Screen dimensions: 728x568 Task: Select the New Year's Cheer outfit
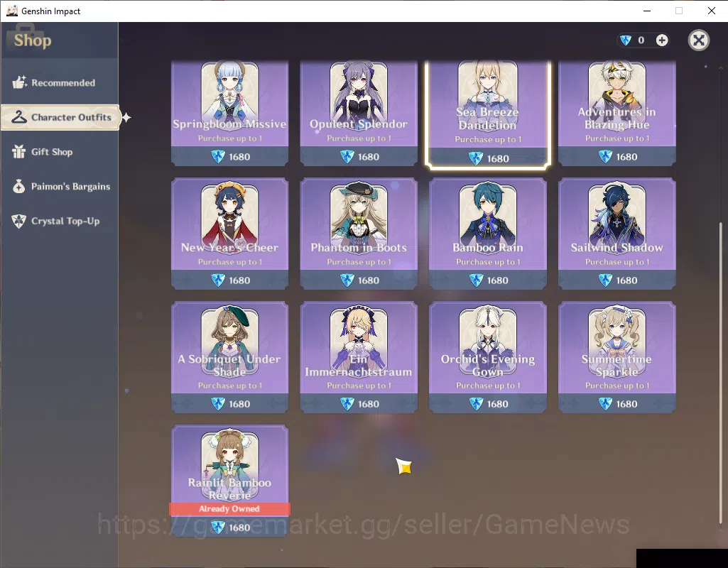[x=230, y=234]
